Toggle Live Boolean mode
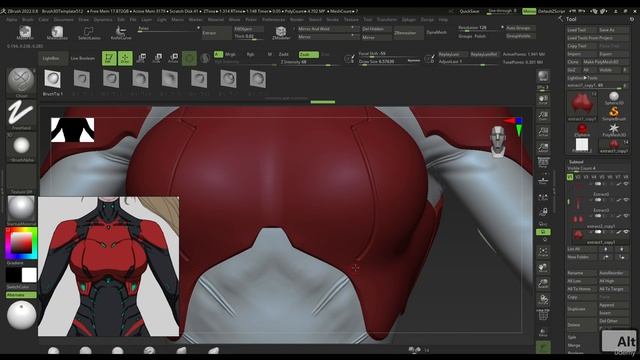 82,58
